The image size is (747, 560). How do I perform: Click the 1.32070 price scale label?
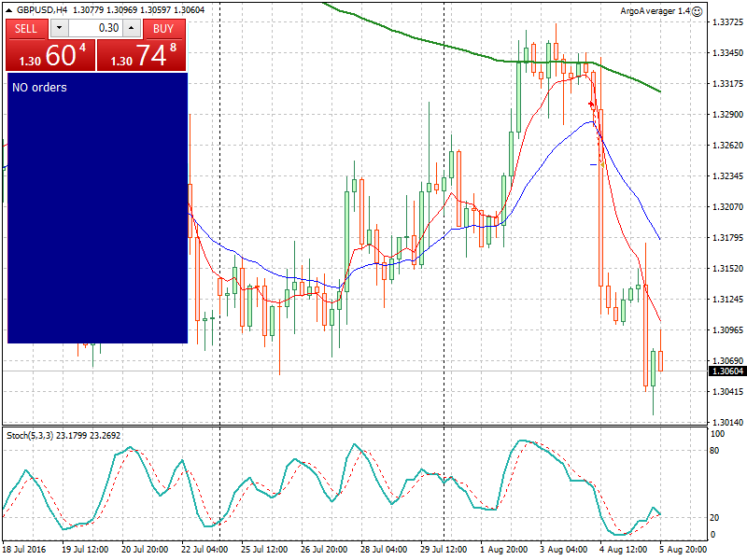(x=727, y=206)
